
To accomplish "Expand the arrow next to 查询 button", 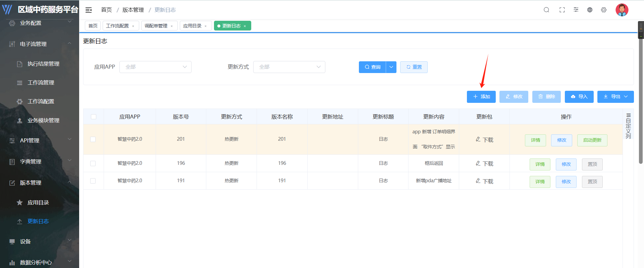I will 391,67.
